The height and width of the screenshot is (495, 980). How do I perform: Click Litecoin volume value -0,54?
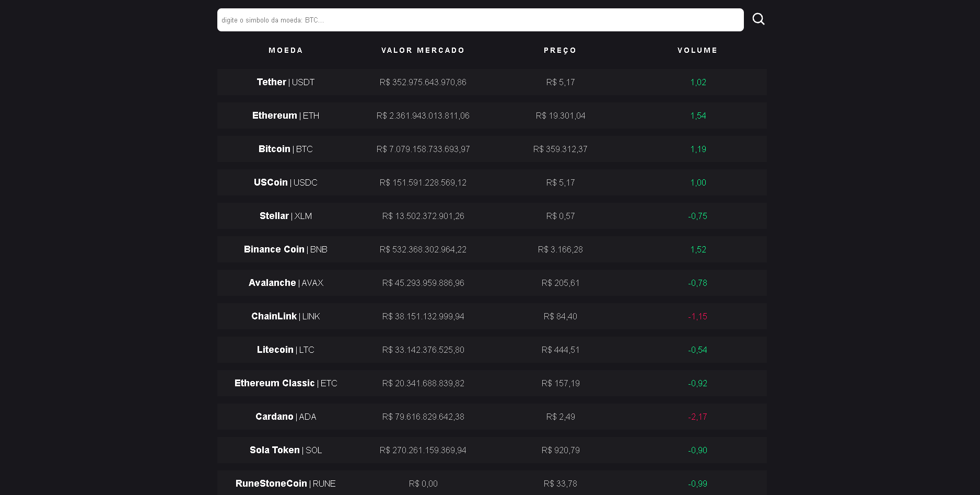click(x=698, y=350)
